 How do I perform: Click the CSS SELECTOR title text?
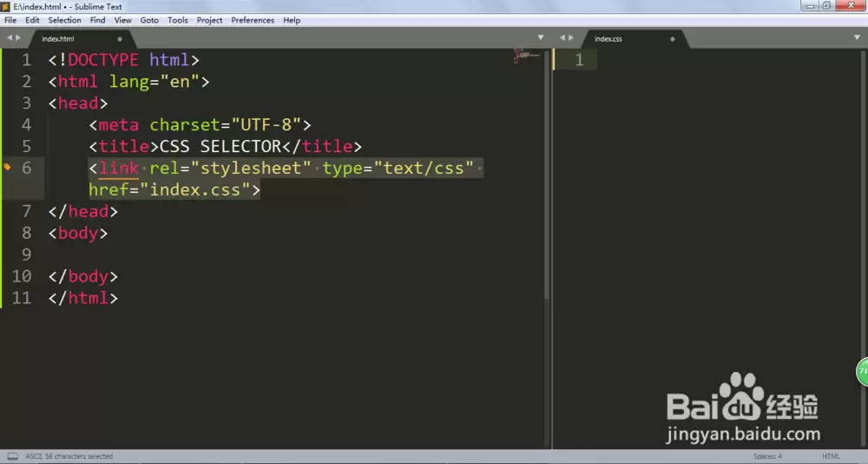[220, 146]
